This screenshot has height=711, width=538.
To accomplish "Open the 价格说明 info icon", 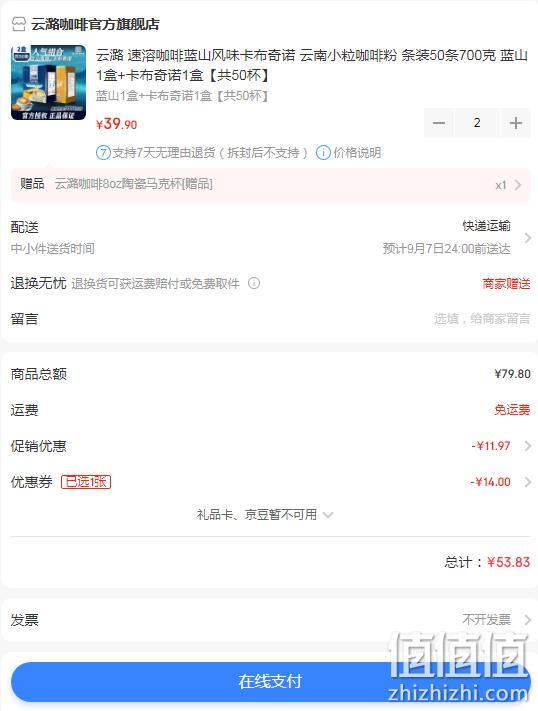I will [x=323, y=153].
